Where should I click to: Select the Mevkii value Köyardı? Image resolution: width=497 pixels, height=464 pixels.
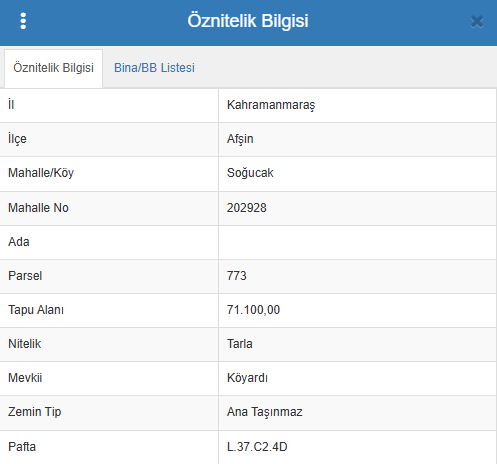tap(247, 378)
